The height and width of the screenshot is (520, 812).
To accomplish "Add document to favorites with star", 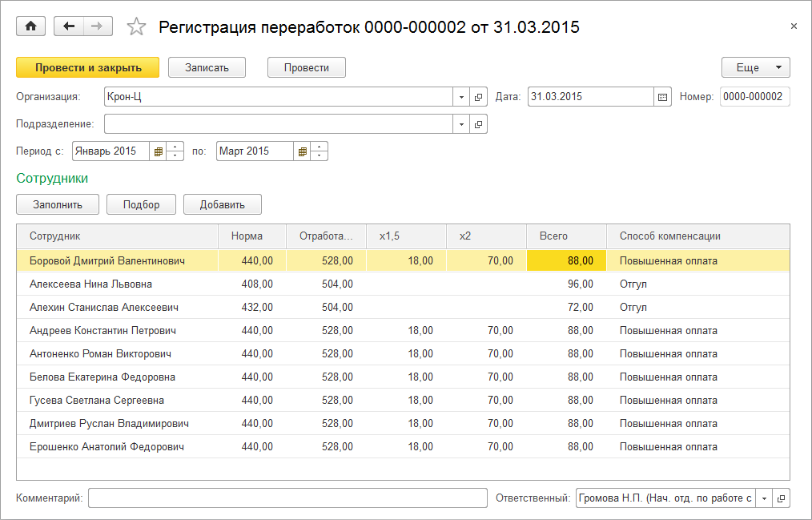I will pos(137,27).
